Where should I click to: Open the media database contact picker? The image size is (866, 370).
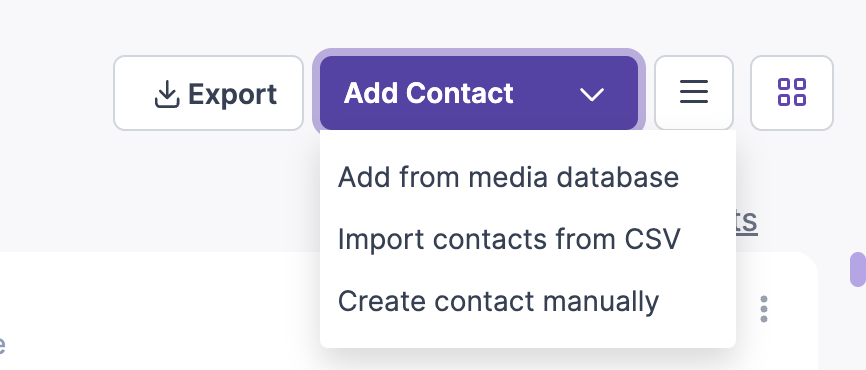click(x=508, y=177)
